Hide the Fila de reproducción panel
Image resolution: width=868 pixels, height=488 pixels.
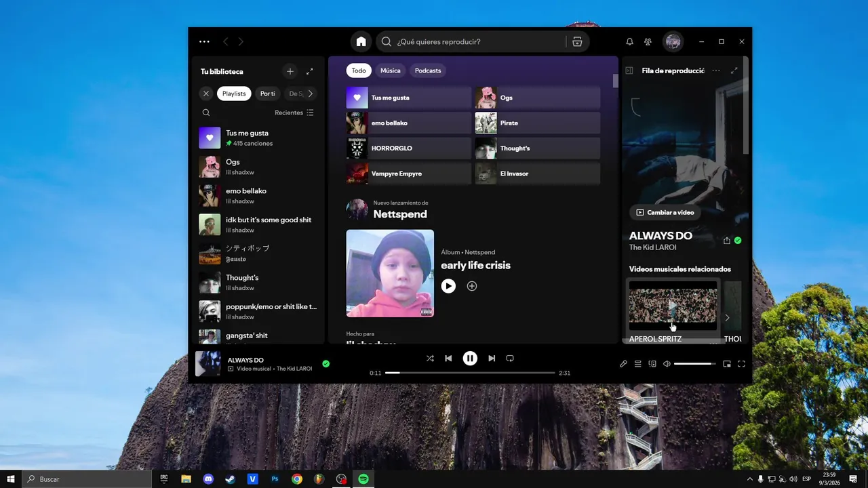pos(629,70)
